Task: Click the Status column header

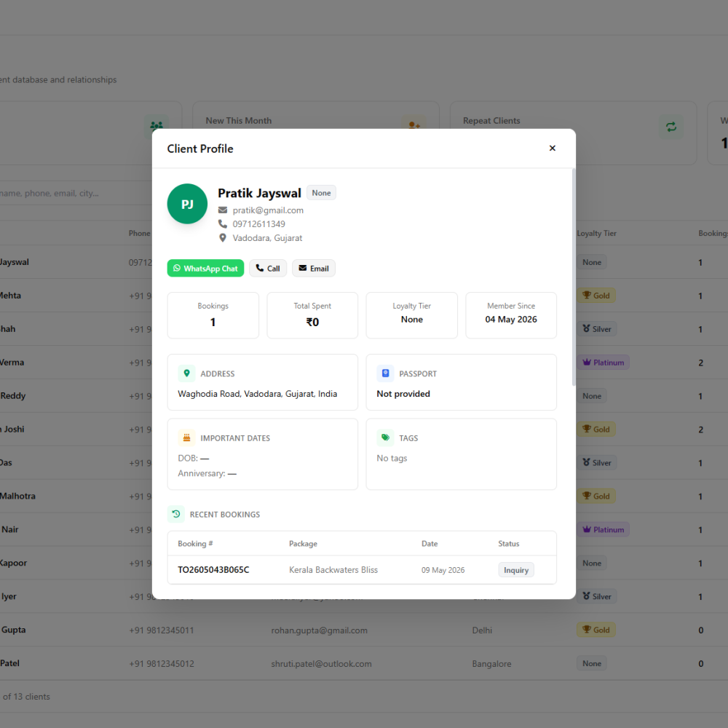Action: click(508, 544)
